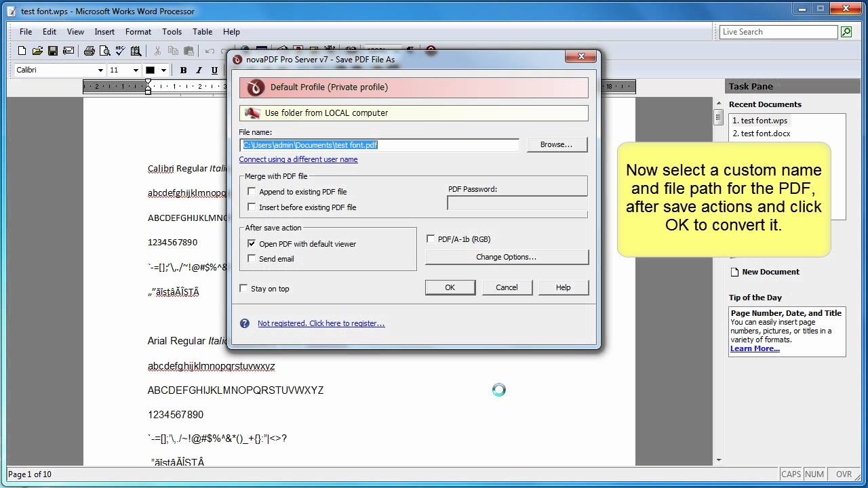Click the vertical scrollbar down arrow

point(718,460)
